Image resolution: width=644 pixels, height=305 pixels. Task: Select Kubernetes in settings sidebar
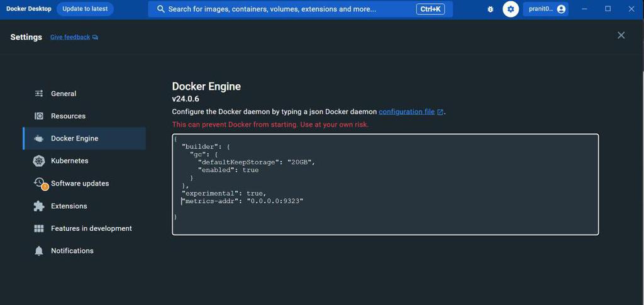tap(84, 161)
